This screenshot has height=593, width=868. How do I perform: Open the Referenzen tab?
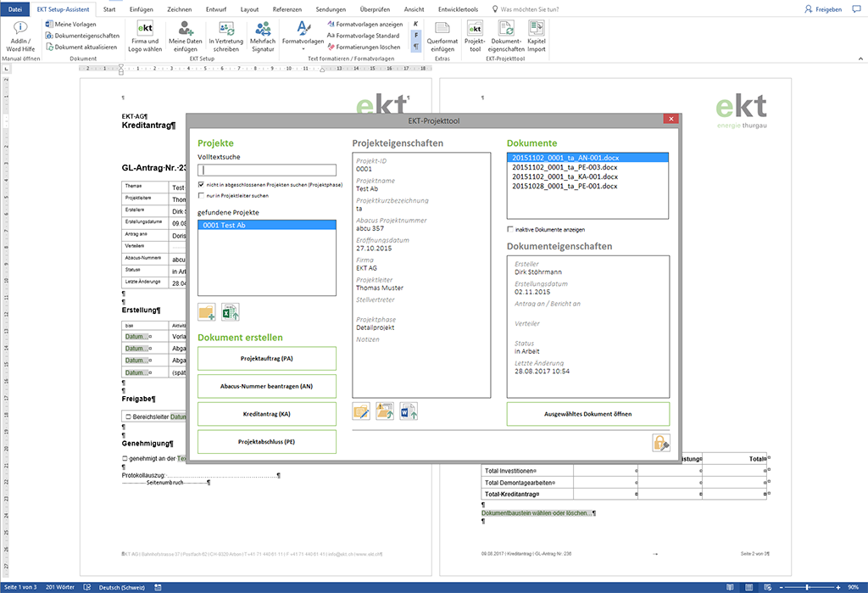point(287,9)
